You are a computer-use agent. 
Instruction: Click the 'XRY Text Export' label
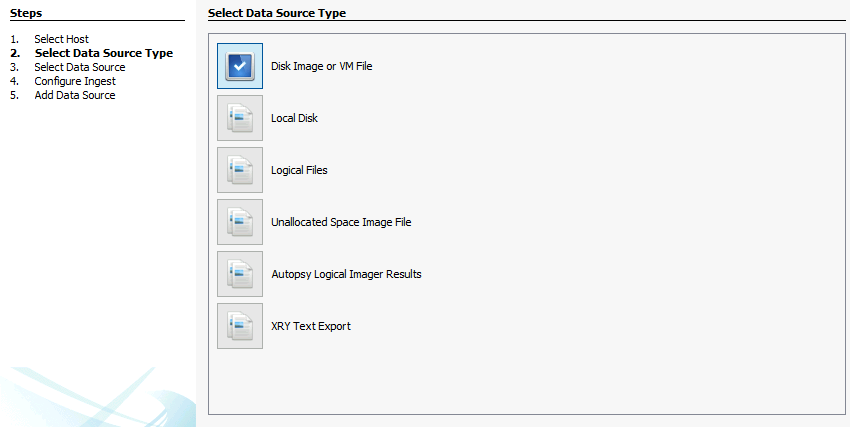[311, 326]
